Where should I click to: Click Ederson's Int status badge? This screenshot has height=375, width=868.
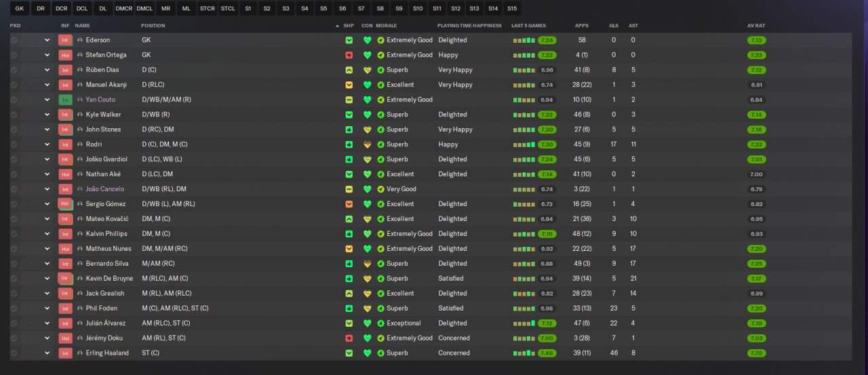click(x=65, y=40)
